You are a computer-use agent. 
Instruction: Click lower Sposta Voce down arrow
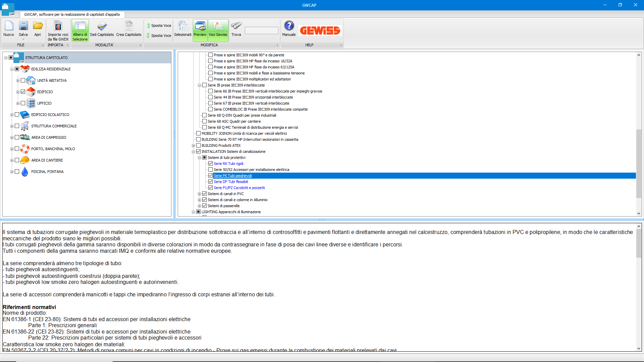coord(149,36)
